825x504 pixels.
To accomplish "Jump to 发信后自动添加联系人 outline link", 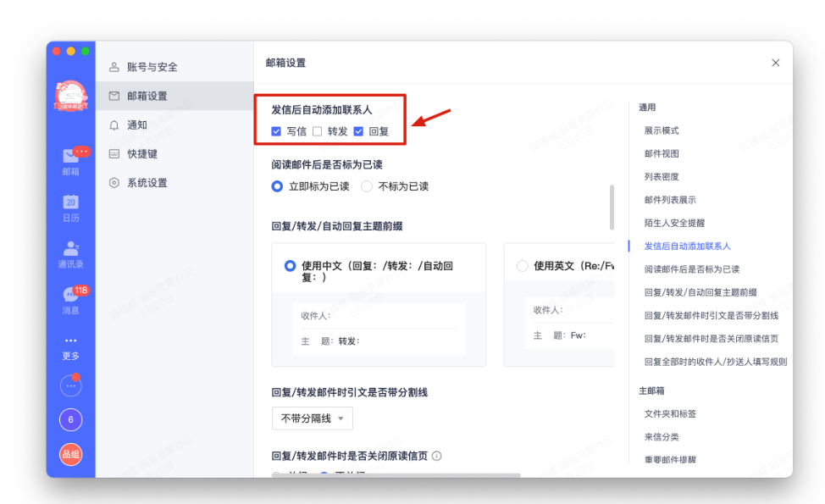I will pyautogui.click(x=687, y=246).
